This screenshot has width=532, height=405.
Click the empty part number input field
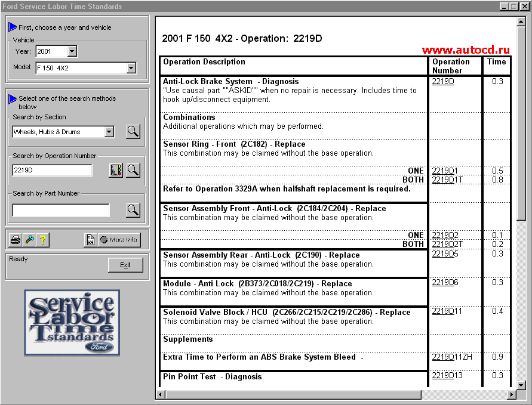tap(61, 210)
